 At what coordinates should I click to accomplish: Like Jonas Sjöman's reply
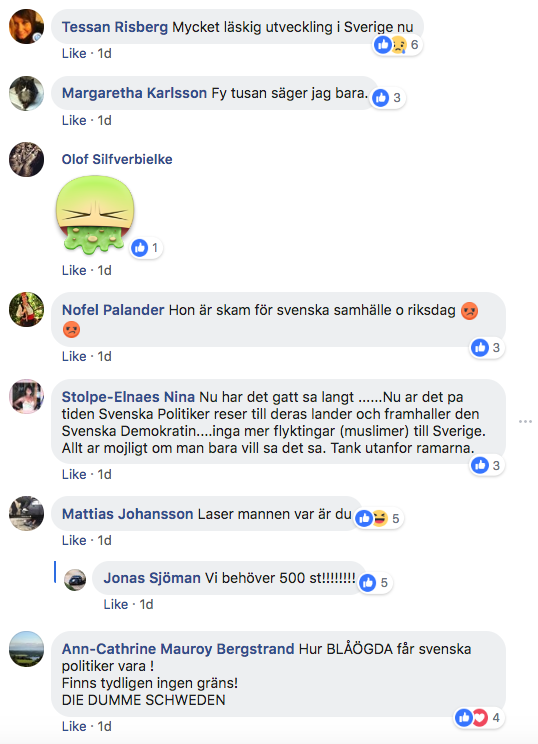[116, 604]
